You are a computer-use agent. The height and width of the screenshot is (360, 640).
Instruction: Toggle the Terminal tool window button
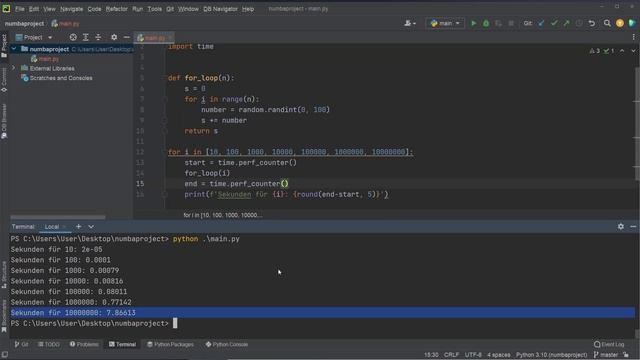(122, 344)
